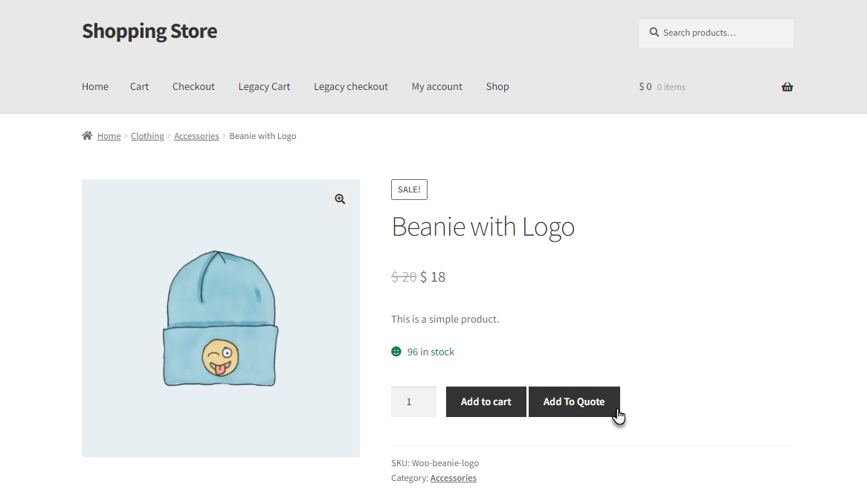The width and height of the screenshot is (867, 504).
Task: Open the Accessories category link below SKU
Action: 454,478
